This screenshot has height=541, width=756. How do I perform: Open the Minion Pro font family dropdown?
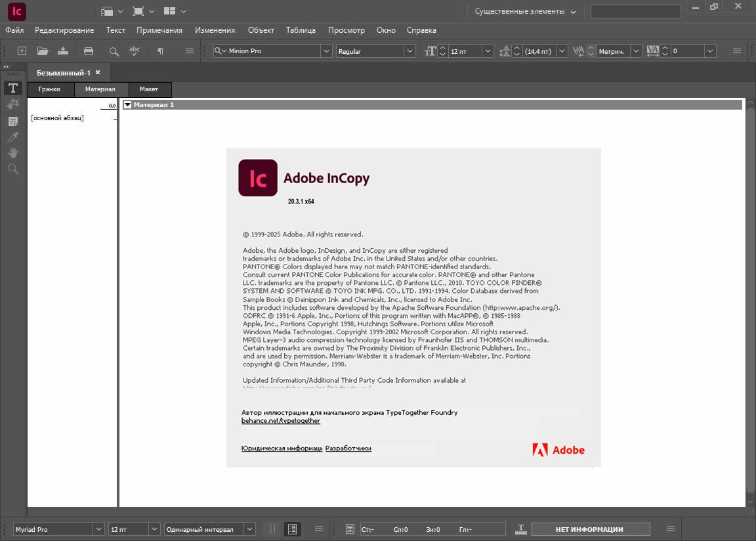click(x=326, y=51)
